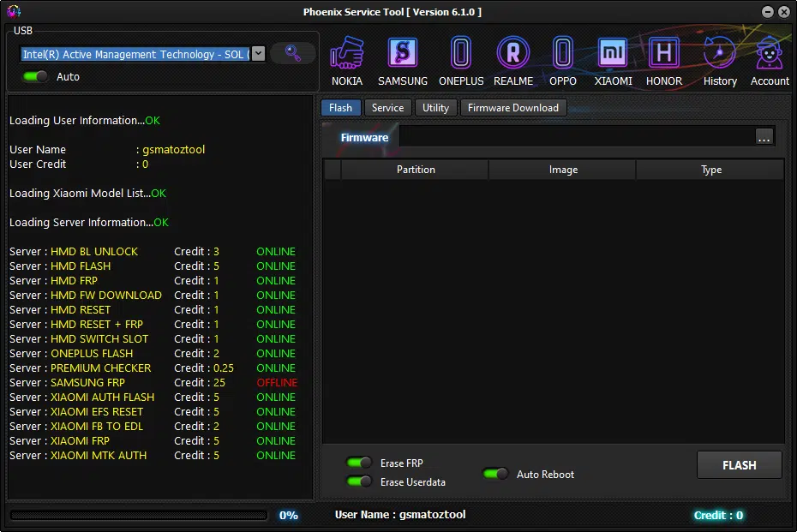Toggle the Erase FRP switch
797x532 pixels.
pyautogui.click(x=359, y=463)
